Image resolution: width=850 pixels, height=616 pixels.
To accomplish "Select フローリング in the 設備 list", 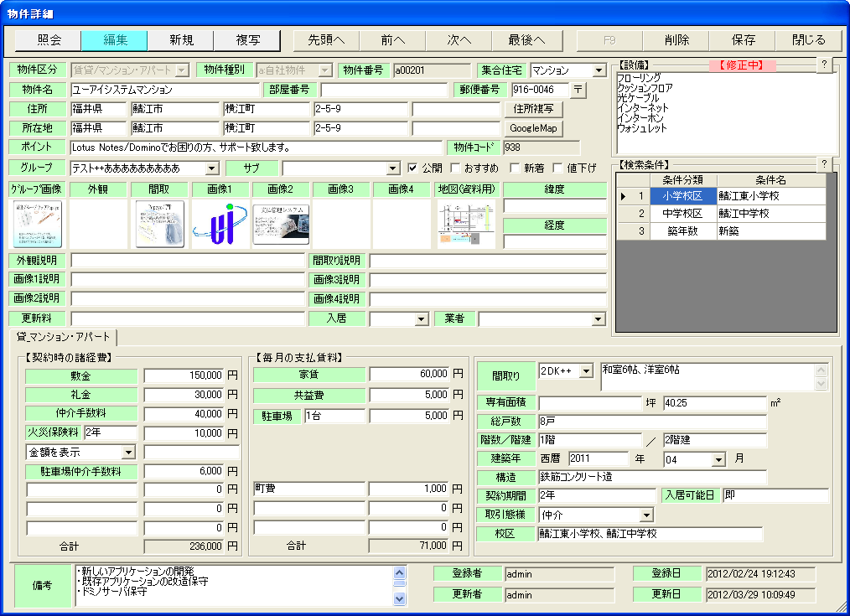I will pyautogui.click(x=639, y=78).
